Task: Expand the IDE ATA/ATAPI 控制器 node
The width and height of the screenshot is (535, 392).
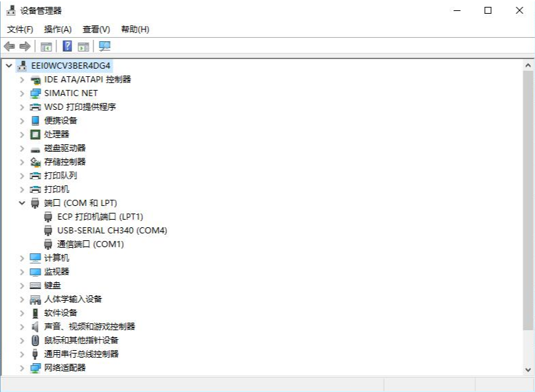Action: tap(22, 79)
